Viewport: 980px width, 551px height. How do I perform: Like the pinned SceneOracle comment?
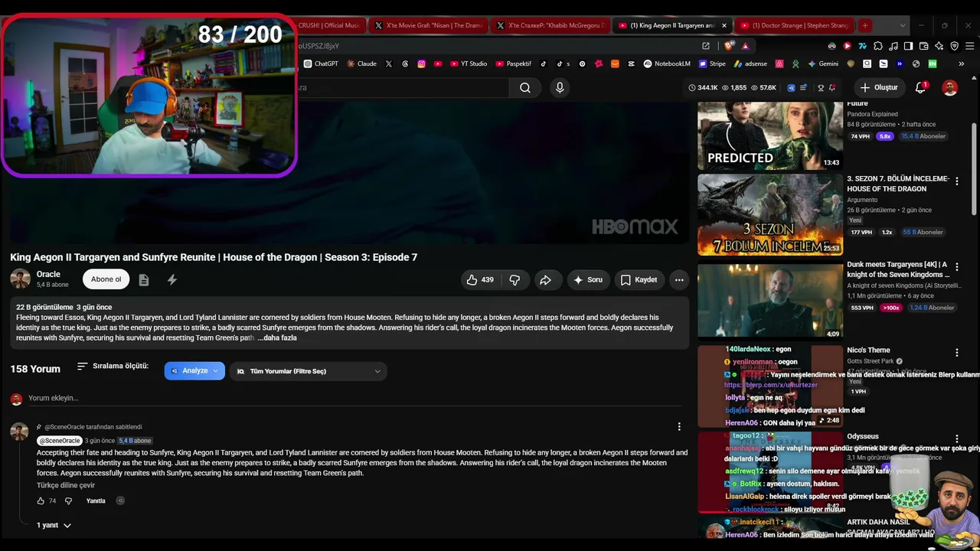(x=41, y=500)
